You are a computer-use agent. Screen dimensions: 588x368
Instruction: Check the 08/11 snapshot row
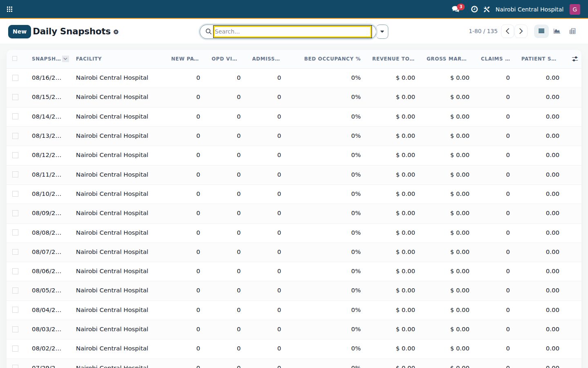(16, 175)
